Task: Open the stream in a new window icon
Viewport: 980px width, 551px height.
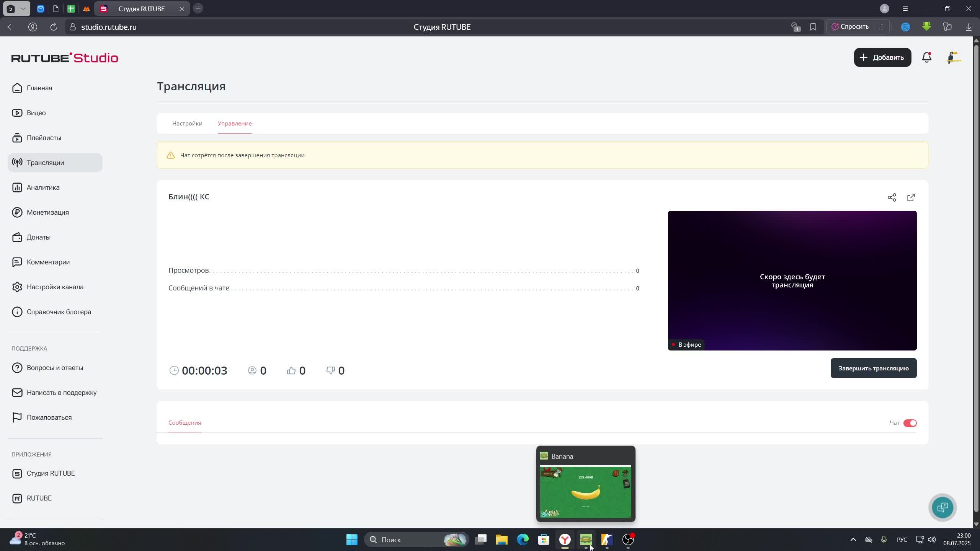Action: click(x=911, y=197)
